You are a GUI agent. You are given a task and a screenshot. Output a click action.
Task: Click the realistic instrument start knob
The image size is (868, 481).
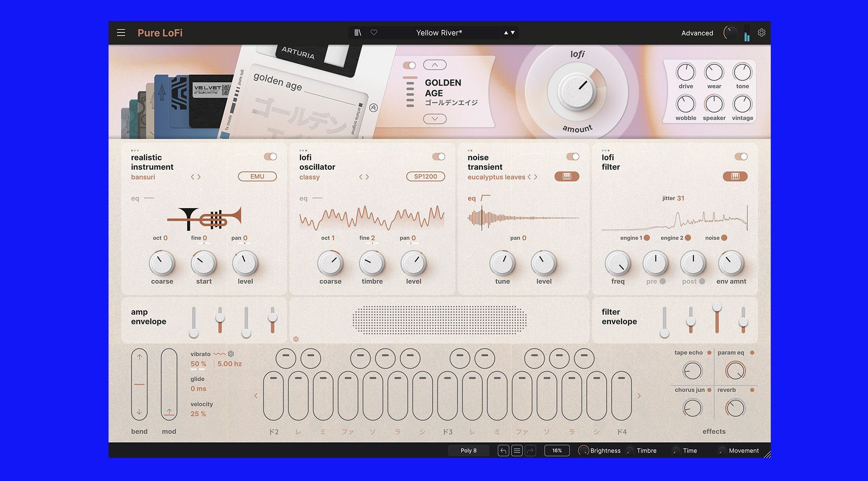(204, 263)
